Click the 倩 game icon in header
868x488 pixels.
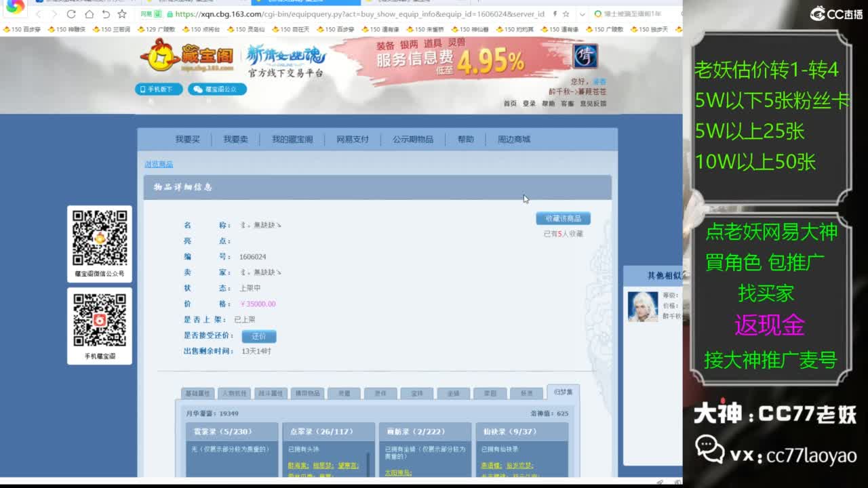585,57
